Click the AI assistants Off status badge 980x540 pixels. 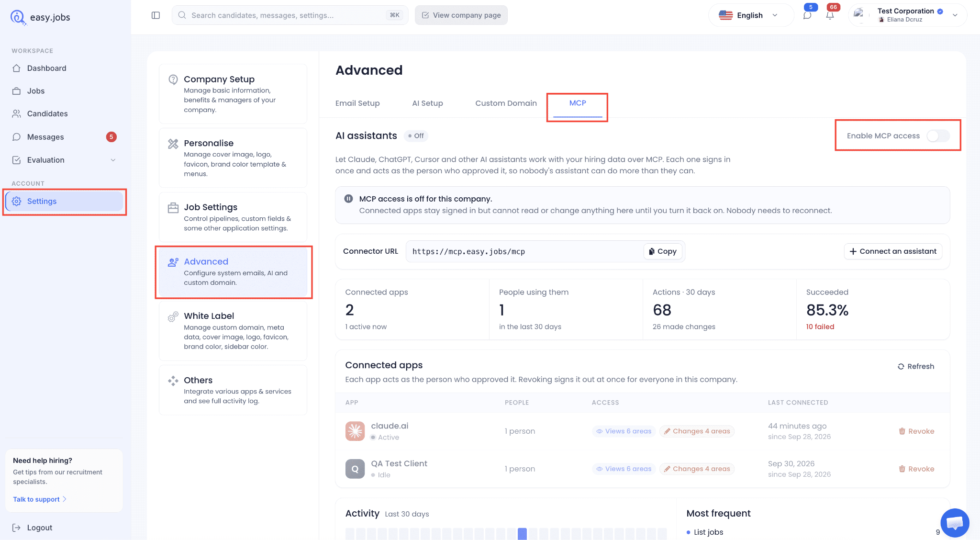coord(416,136)
